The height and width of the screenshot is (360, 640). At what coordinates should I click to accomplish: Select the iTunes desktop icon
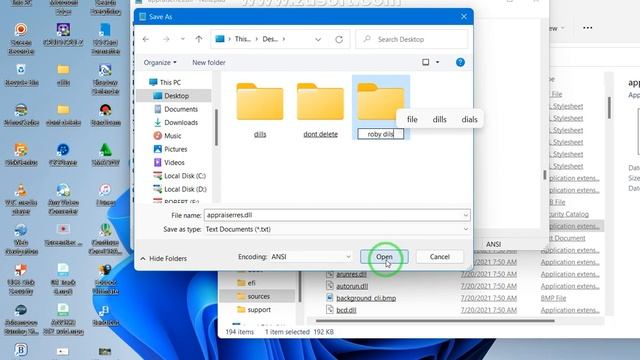coord(106,195)
